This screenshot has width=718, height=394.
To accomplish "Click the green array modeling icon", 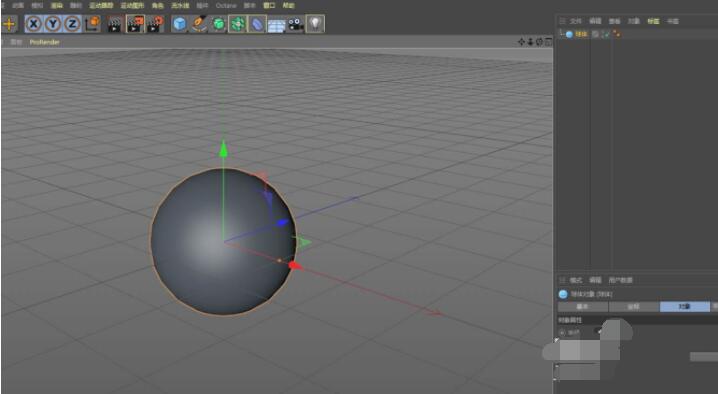I will (x=238, y=24).
